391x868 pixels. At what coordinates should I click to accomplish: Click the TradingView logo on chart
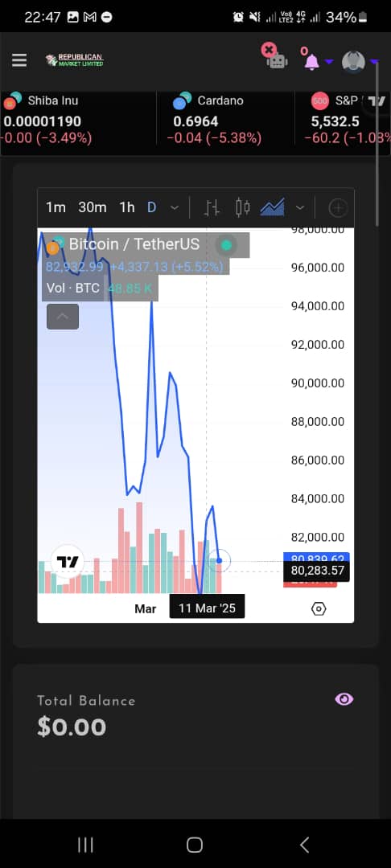68,563
